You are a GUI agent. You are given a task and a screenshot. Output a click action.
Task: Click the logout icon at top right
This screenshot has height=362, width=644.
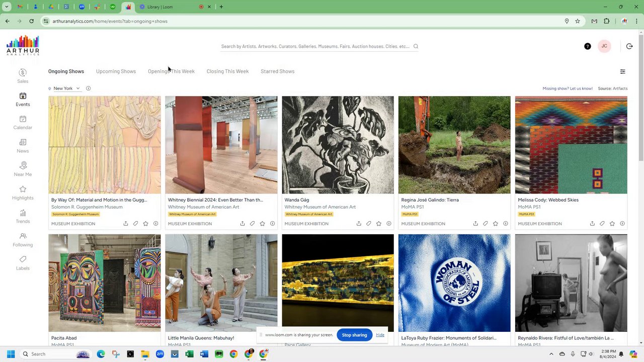click(629, 46)
